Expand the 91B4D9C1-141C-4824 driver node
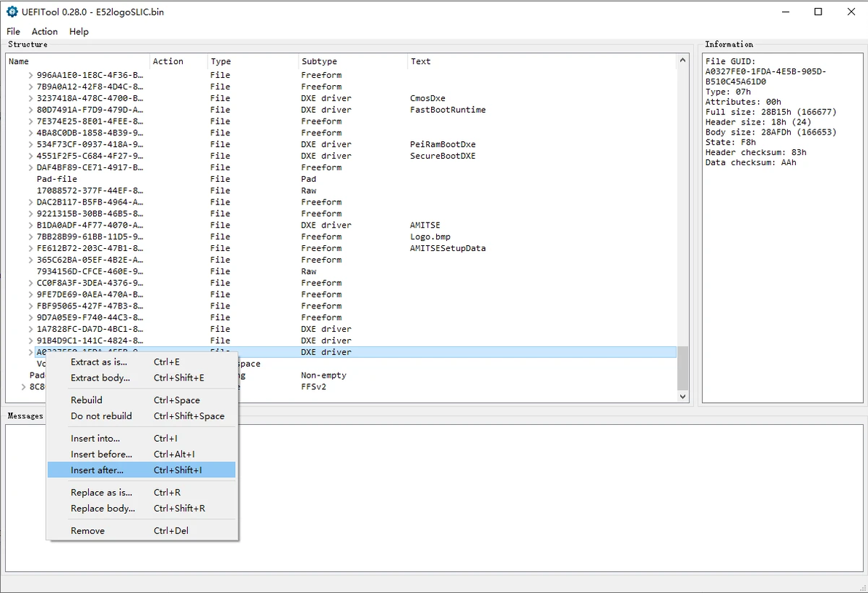Screen dimensions: 868x593 coord(31,341)
